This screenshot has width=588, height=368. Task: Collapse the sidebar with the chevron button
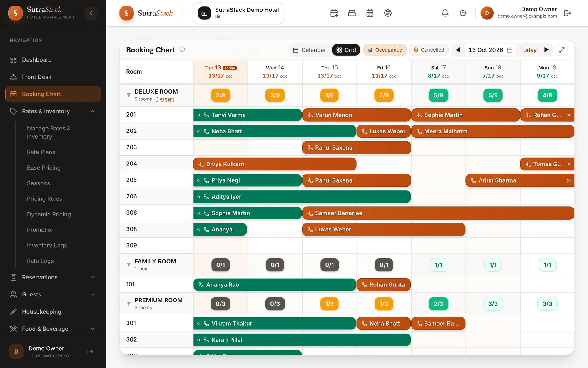tap(91, 13)
